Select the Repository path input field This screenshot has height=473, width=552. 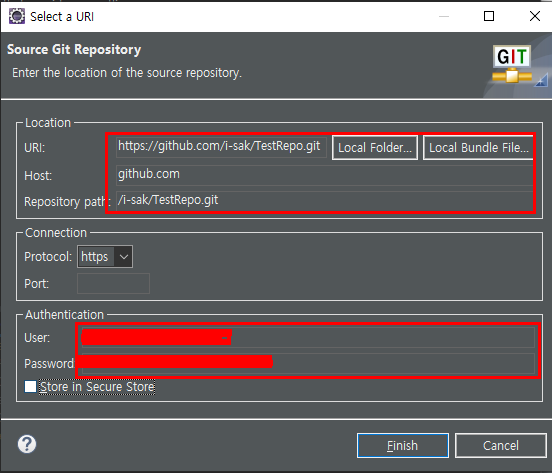click(325, 201)
